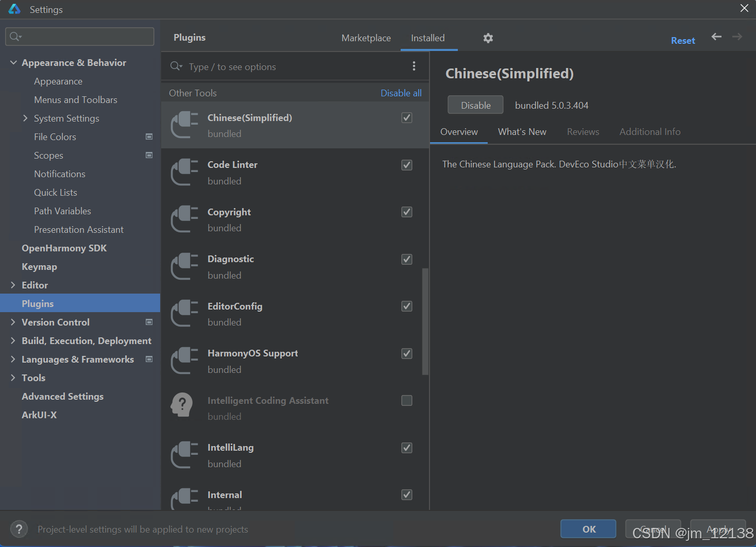
Task: Click the settings search magnifier icon
Action: (x=15, y=36)
